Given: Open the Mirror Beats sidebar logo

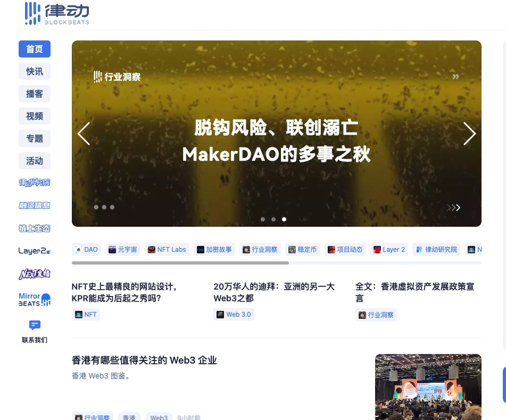Looking at the screenshot, I should 35,299.
